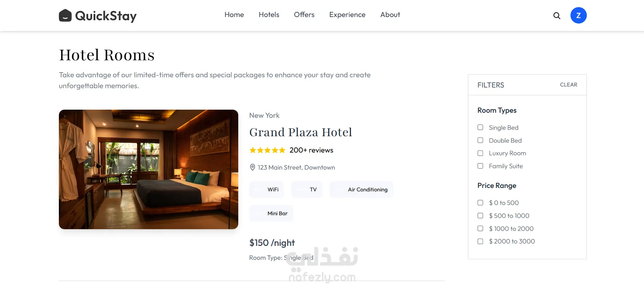The image size is (644, 284).
Task: Check the Single Bed filter
Action: pyautogui.click(x=480, y=127)
